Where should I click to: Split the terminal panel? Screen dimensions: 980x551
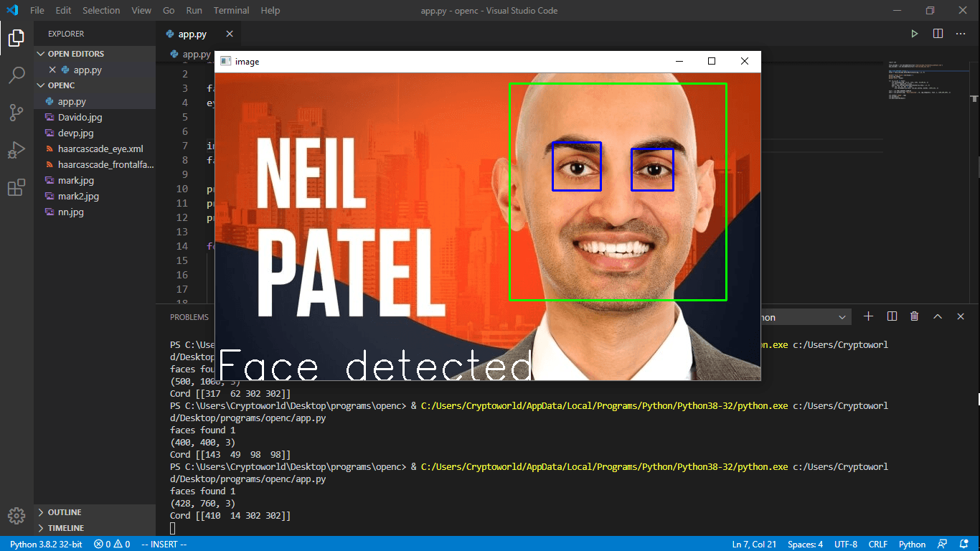click(x=892, y=316)
